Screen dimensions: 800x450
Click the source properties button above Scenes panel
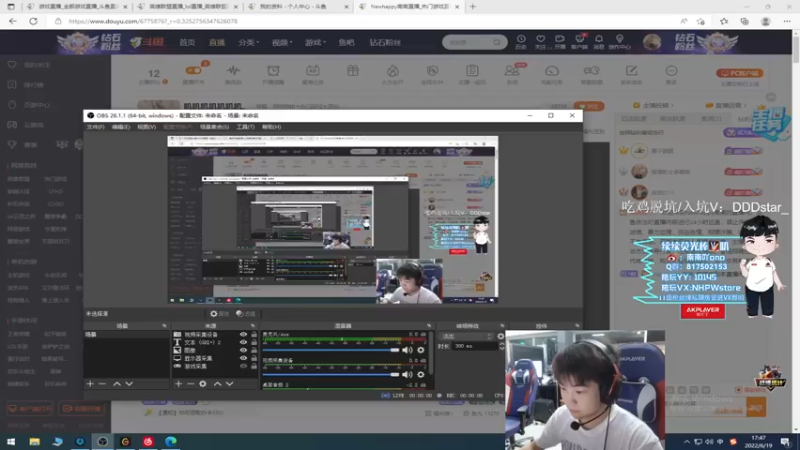tap(219, 314)
